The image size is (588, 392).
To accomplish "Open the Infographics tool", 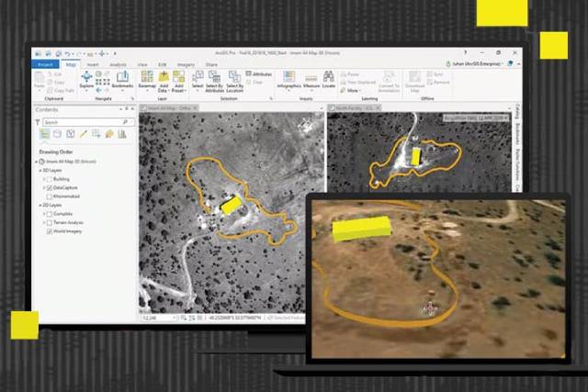I will coord(288,80).
